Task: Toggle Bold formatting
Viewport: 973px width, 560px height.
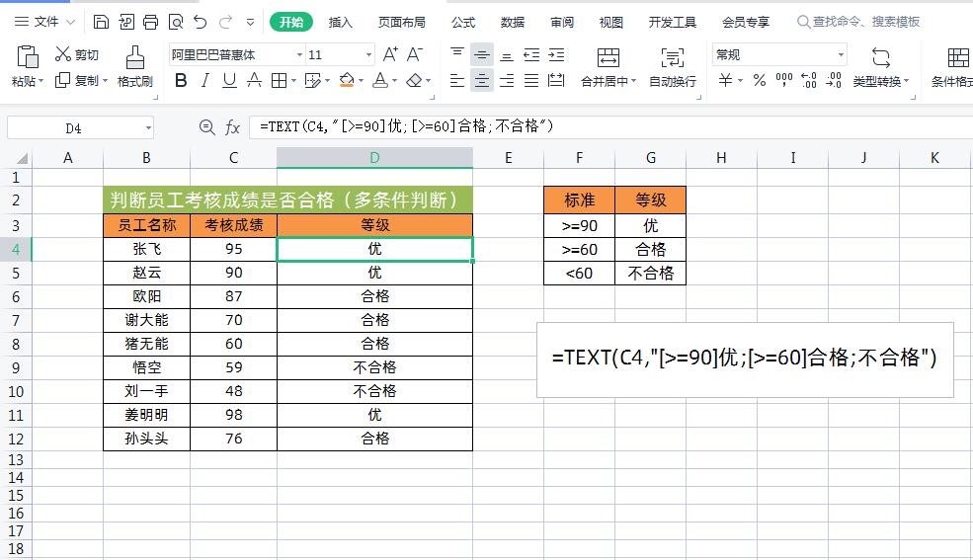Action: pyautogui.click(x=181, y=80)
